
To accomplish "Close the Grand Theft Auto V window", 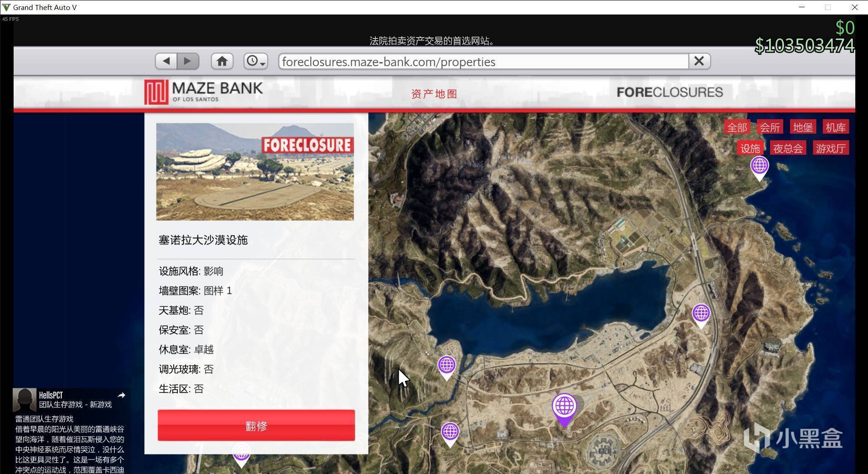I will point(854,7).
